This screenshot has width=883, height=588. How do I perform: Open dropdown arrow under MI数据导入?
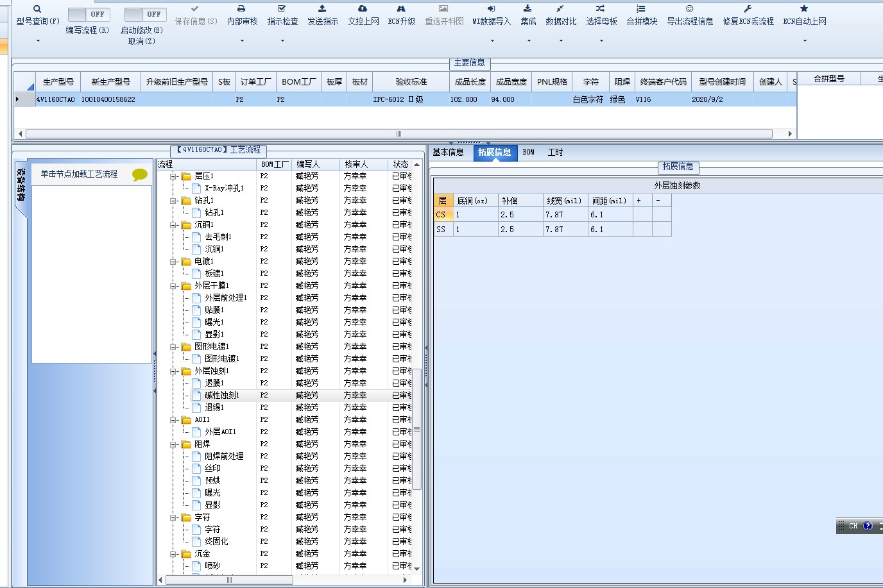pyautogui.click(x=492, y=41)
